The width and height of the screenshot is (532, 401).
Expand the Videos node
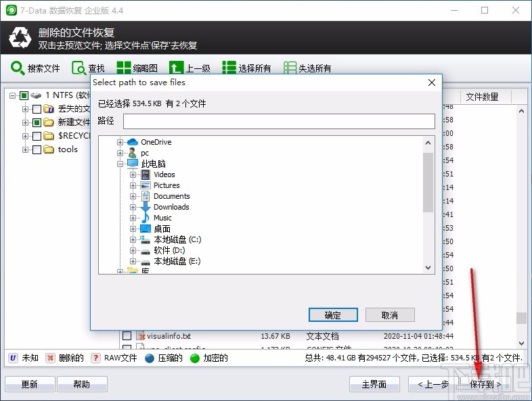pos(133,175)
